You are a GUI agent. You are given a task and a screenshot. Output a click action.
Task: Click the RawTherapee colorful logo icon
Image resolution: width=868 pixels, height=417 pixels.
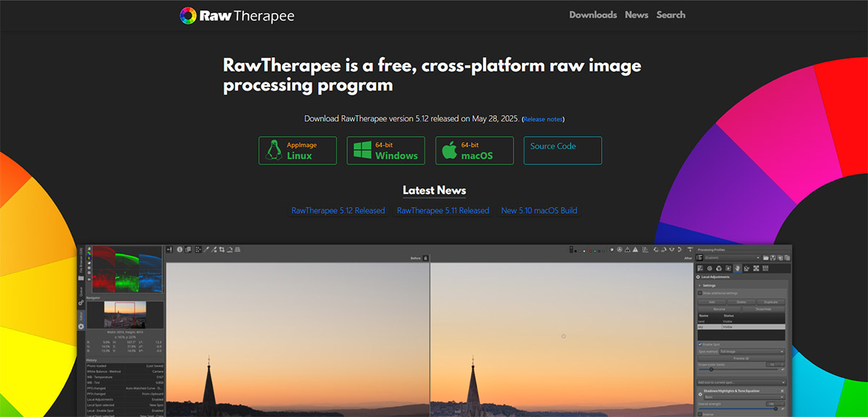pos(188,15)
